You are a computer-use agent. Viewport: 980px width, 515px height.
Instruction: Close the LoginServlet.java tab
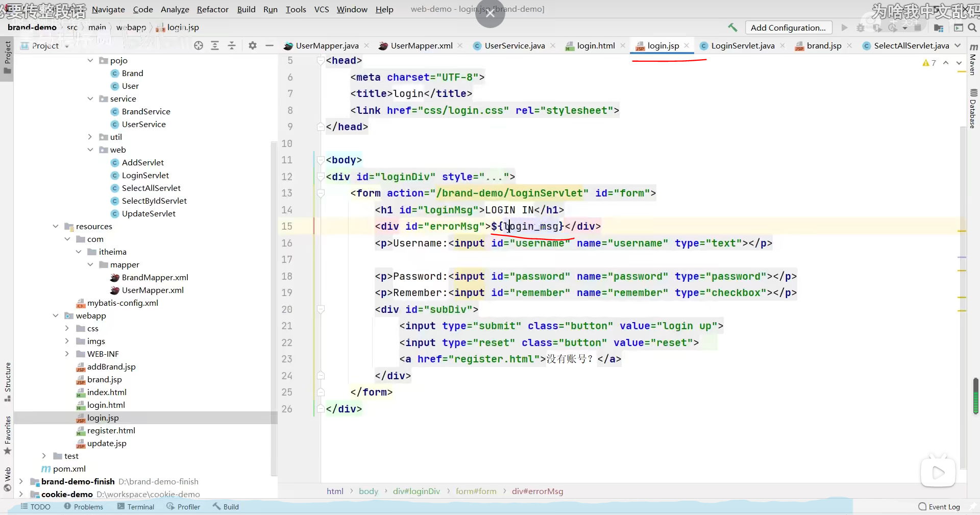[x=782, y=45]
